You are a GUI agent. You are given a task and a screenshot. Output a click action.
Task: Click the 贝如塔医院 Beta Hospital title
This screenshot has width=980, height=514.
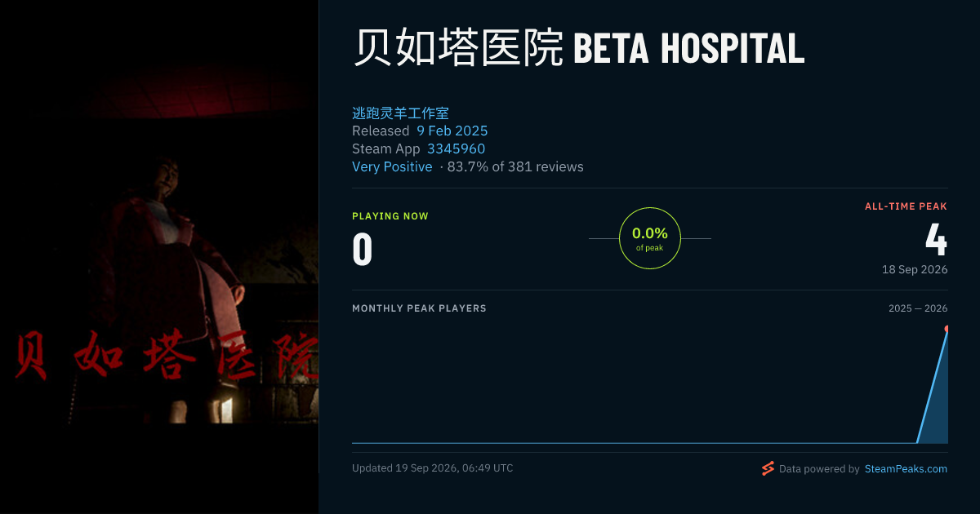(x=578, y=48)
